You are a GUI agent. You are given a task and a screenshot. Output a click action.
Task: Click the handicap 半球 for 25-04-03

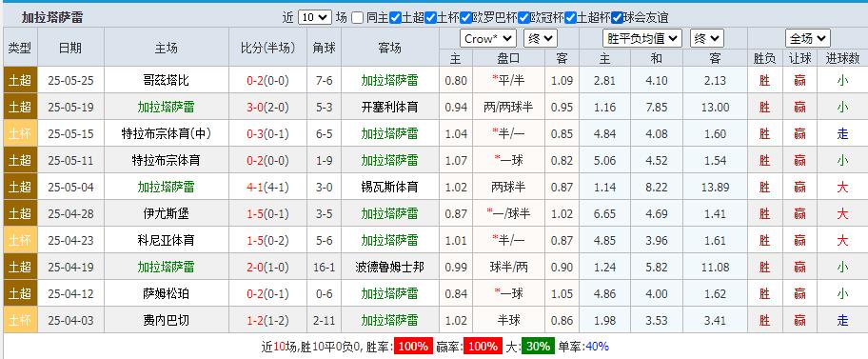coord(508,320)
